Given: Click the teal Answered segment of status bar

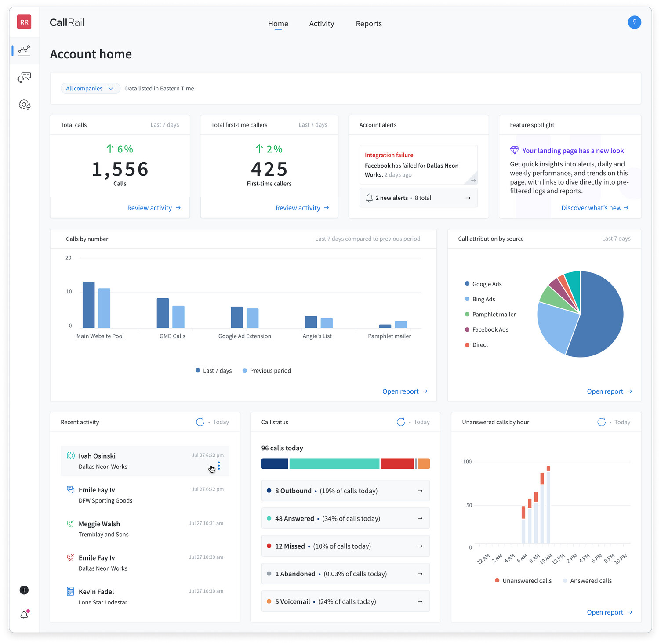Looking at the screenshot, I should tap(334, 463).
